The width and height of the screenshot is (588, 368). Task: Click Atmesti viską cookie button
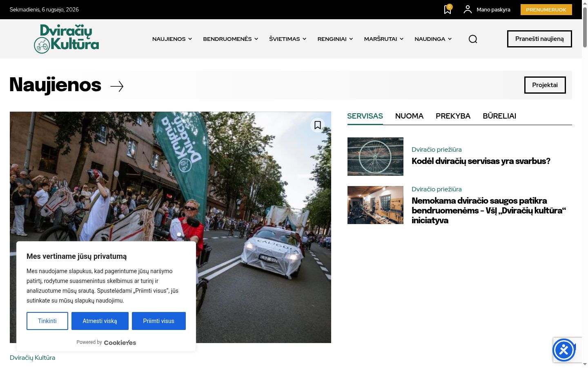100,321
